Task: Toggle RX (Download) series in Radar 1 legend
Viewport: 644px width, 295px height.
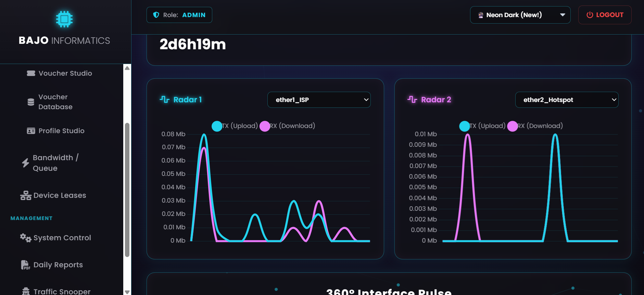Action: pyautogui.click(x=288, y=126)
